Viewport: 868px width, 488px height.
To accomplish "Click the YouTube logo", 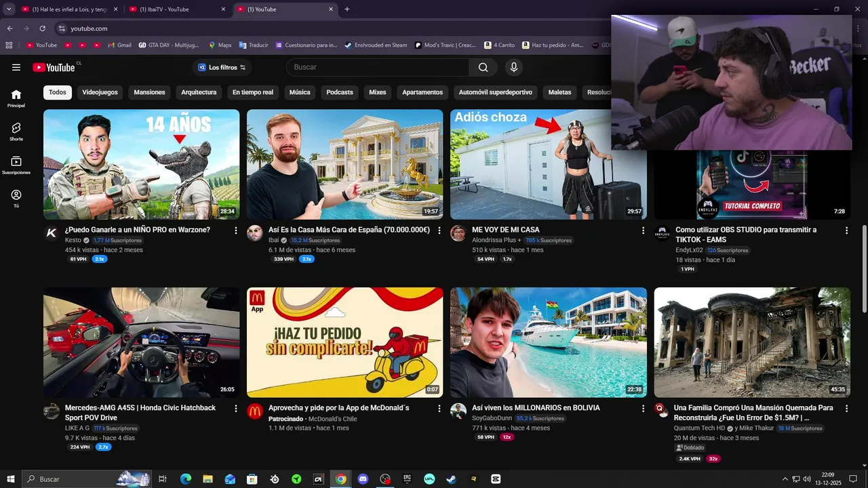I will [54, 67].
